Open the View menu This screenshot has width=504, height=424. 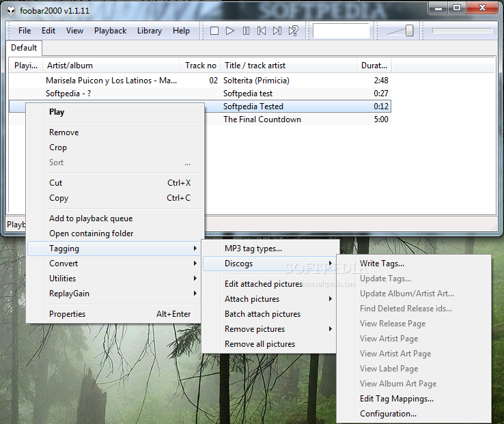point(74,31)
